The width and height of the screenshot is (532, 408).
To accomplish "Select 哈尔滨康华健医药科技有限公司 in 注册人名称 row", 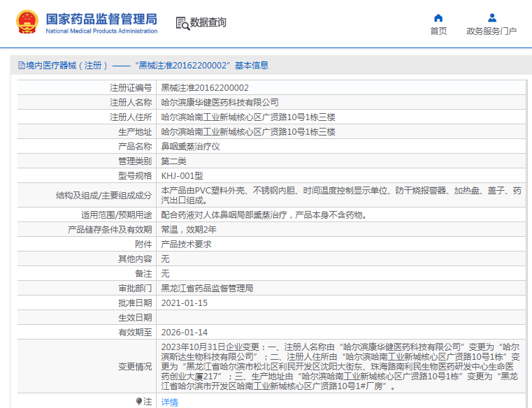I will (x=220, y=103).
